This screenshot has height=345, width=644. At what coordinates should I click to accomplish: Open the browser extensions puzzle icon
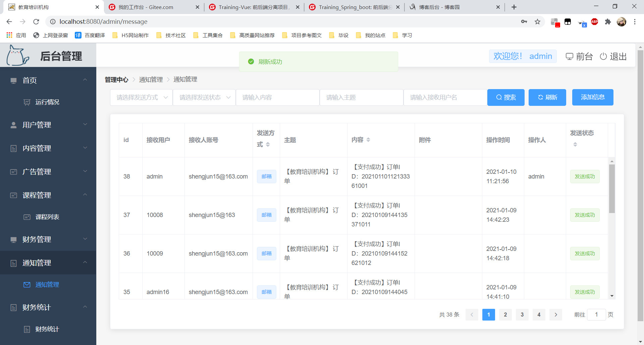pyautogui.click(x=608, y=22)
